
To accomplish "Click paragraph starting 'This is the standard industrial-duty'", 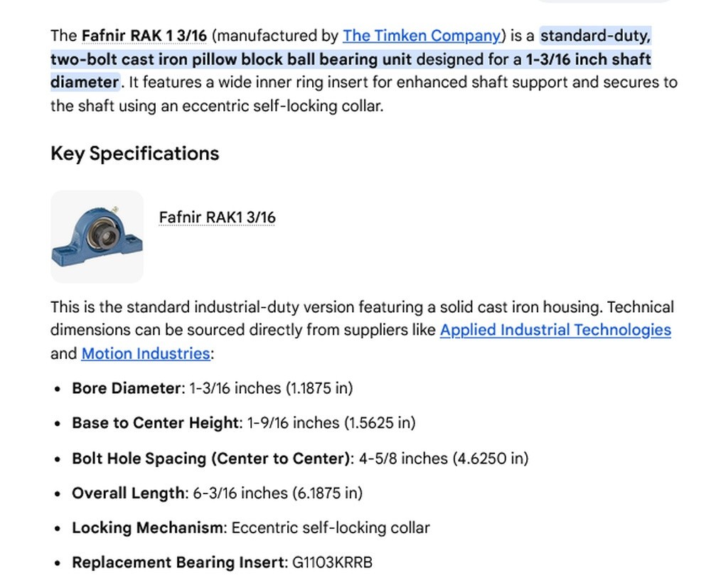I will point(362,330).
